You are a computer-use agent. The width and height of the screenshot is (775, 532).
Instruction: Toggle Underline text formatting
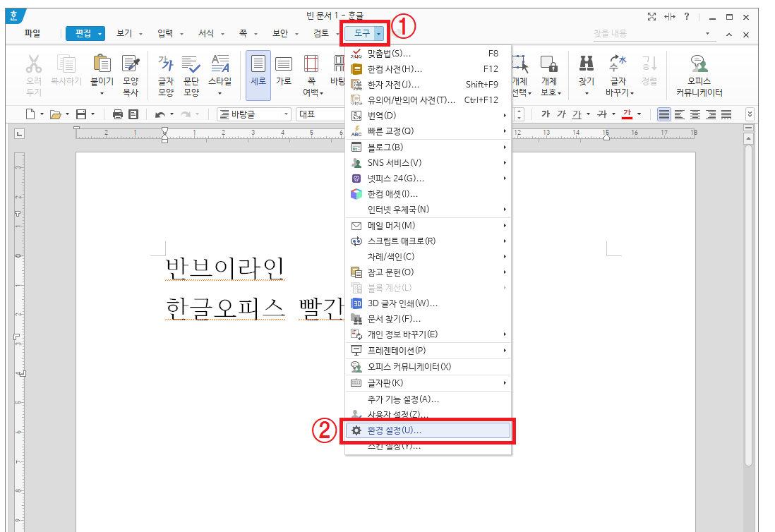pyautogui.click(x=577, y=114)
